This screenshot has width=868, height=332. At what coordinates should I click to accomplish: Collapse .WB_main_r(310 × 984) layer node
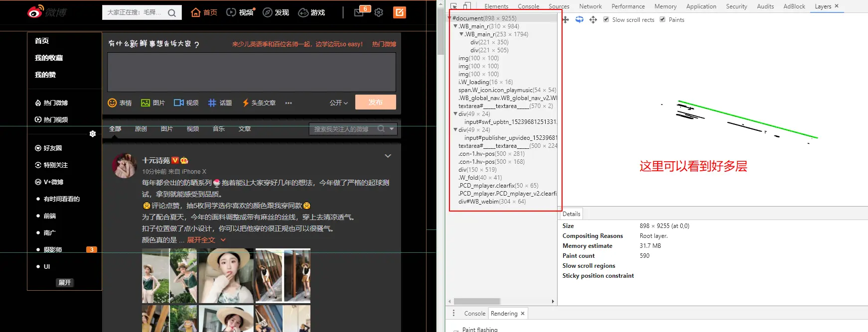pos(455,26)
